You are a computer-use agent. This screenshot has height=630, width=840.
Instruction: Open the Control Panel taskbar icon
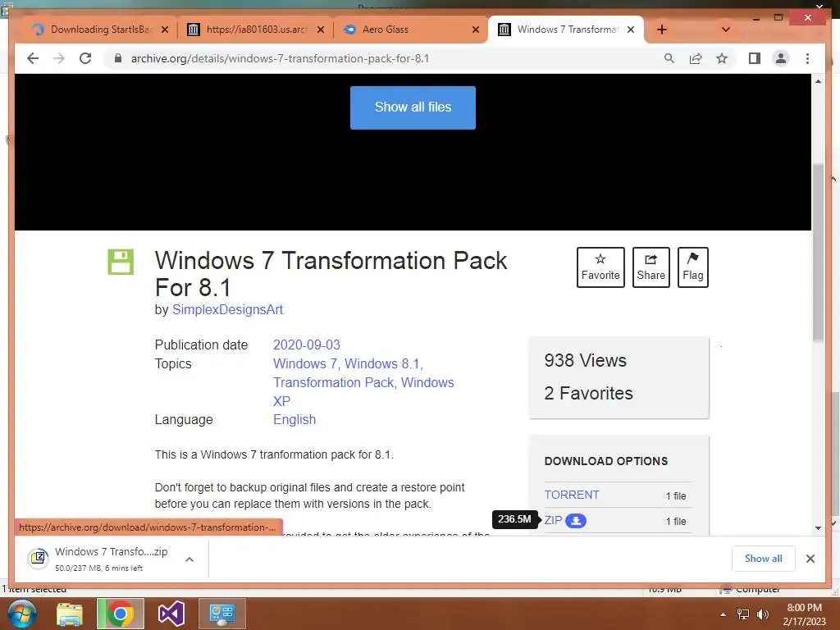point(221,614)
